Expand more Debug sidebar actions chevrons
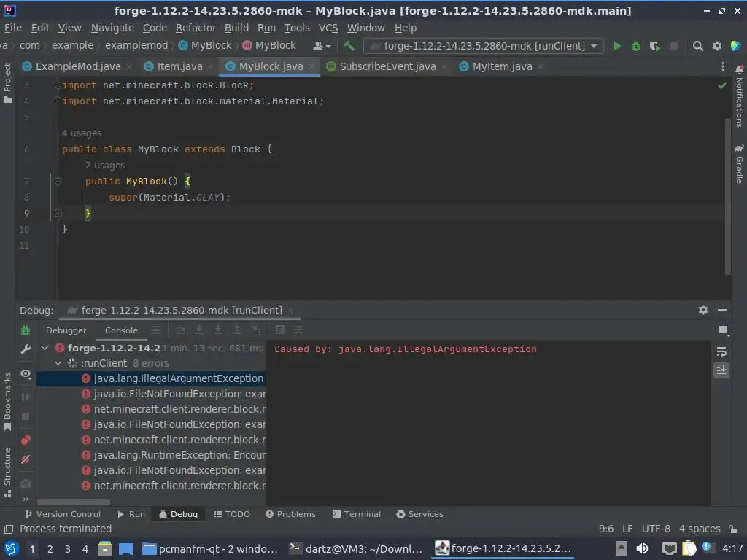 [x=26, y=499]
